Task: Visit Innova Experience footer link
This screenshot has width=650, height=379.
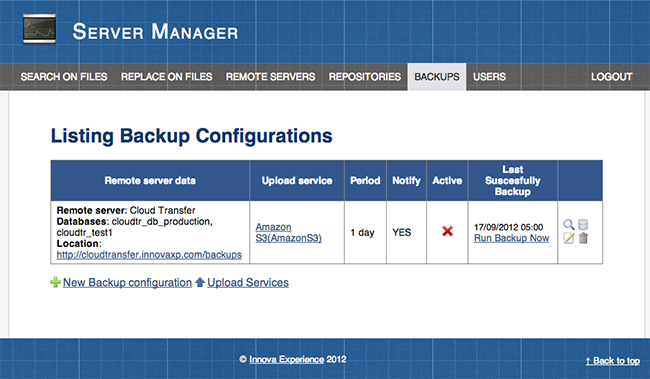Action: point(286,360)
